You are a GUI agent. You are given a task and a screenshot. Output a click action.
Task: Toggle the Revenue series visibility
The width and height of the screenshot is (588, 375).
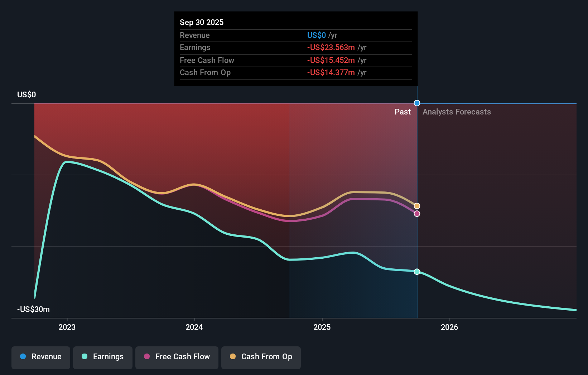pos(40,357)
